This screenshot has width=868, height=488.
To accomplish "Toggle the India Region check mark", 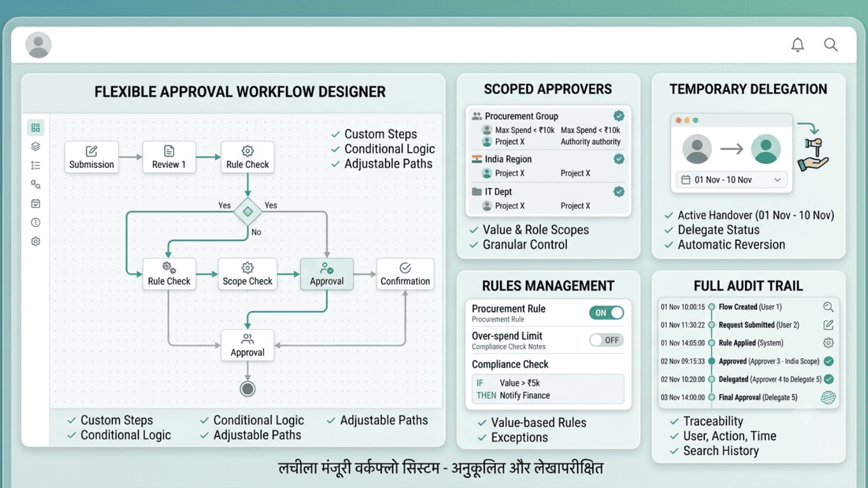I will click(x=619, y=159).
